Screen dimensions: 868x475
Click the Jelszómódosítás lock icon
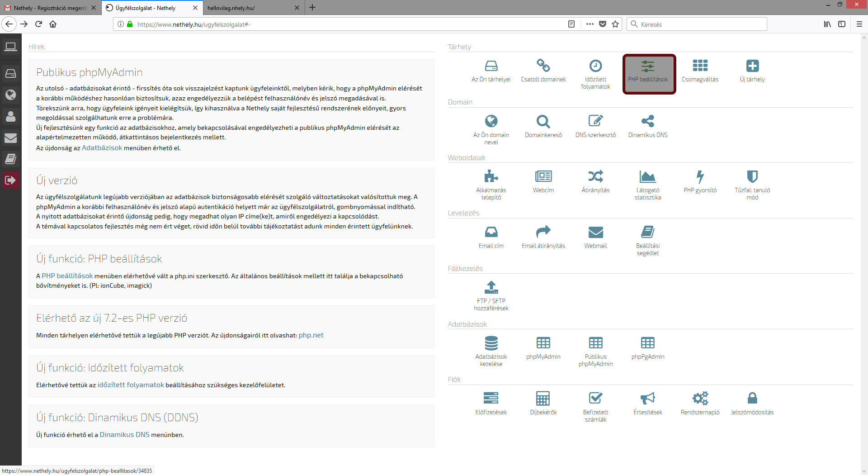coord(752,399)
